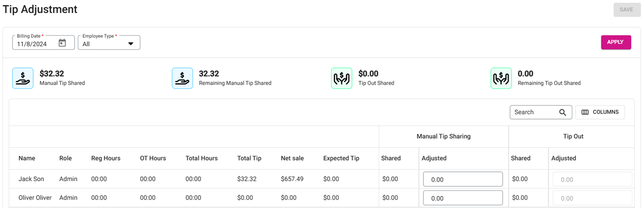644x208 pixels.
Task: Click the Net sale column header
Action: pyautogui.click(x=292, y=158)
